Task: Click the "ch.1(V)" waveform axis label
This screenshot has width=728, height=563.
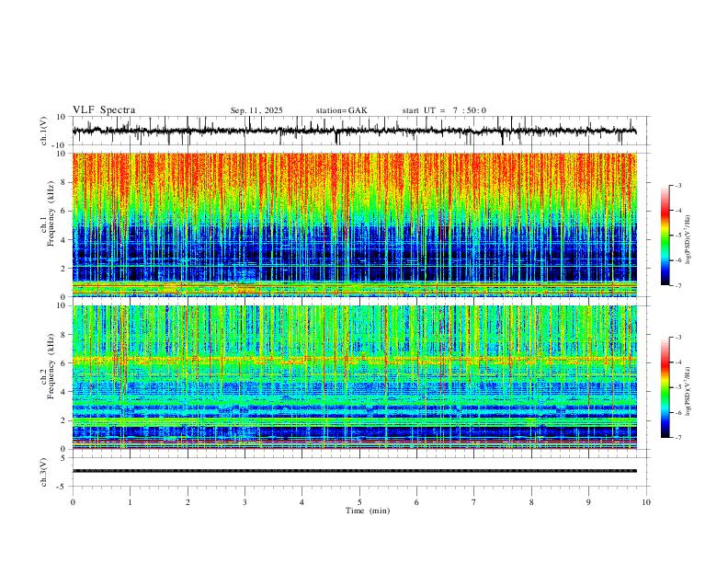Action: (44, 131)
